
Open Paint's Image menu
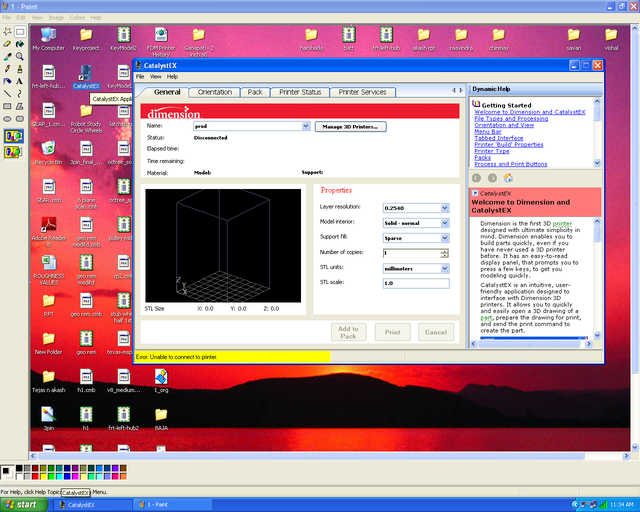pos(56,18)
